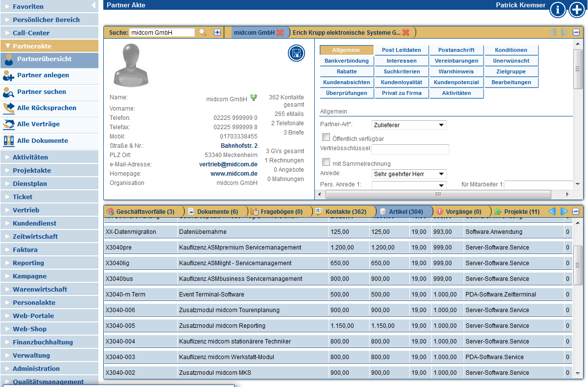Click the round plus icon top right
Image resolution: width=588 pixels, height=387 pixels.
577,10
